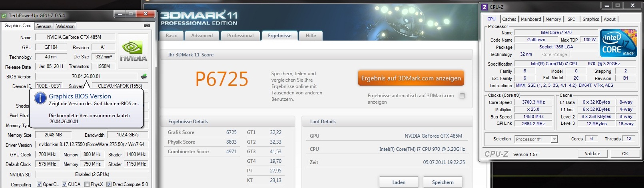Click the Shader 1400 MHz field
The image size is (644, 188).
[136, 154]
